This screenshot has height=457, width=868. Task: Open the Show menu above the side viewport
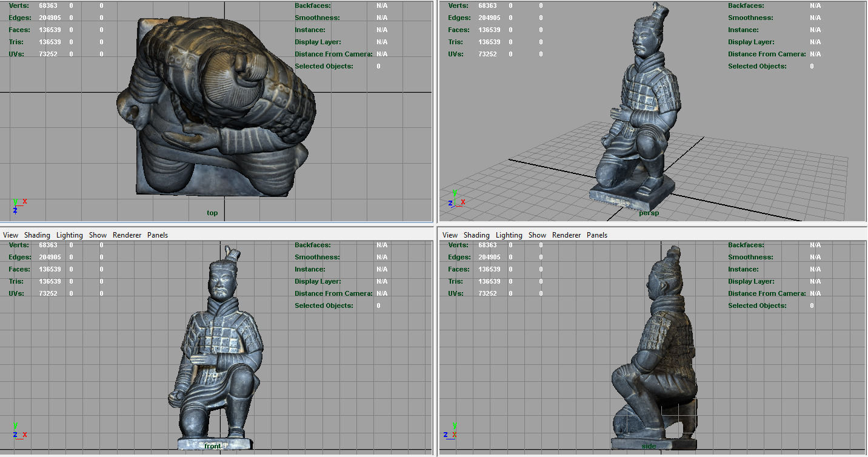[x=537, y=235]
